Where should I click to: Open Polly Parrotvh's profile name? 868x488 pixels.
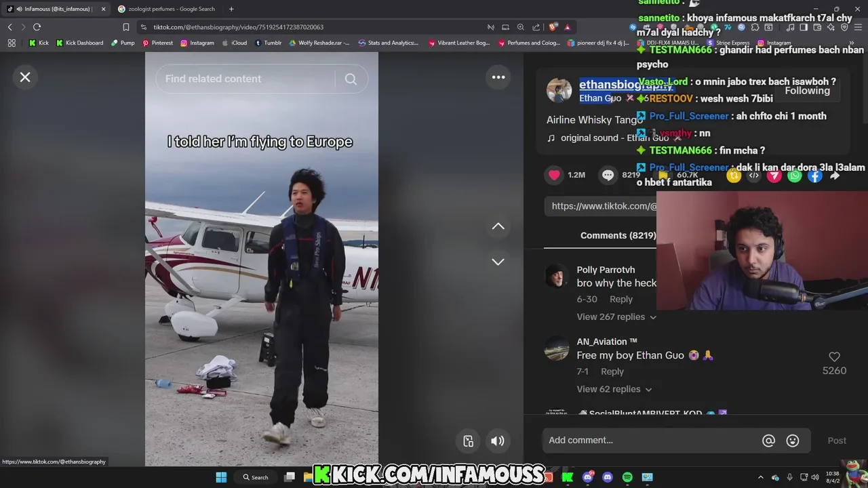click(606, 270)
